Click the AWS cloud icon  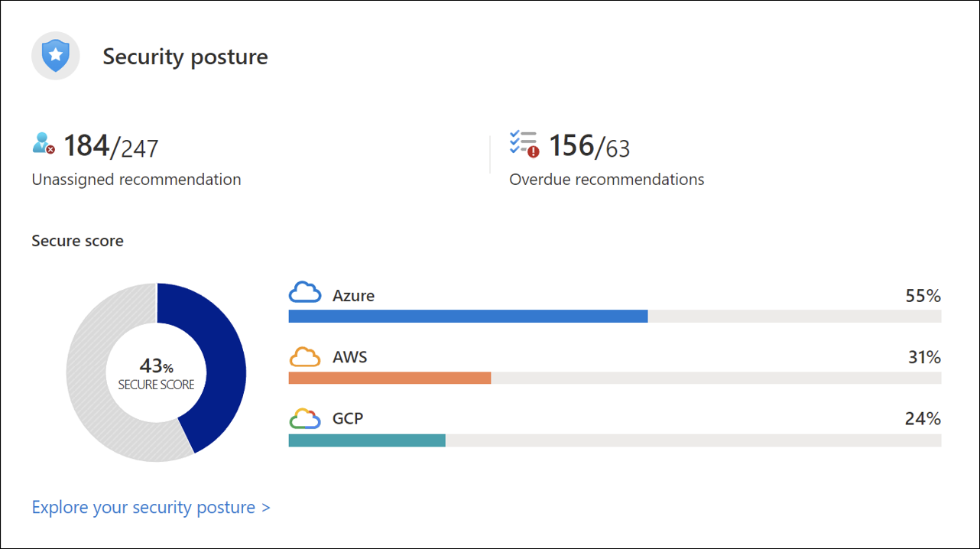305,356
